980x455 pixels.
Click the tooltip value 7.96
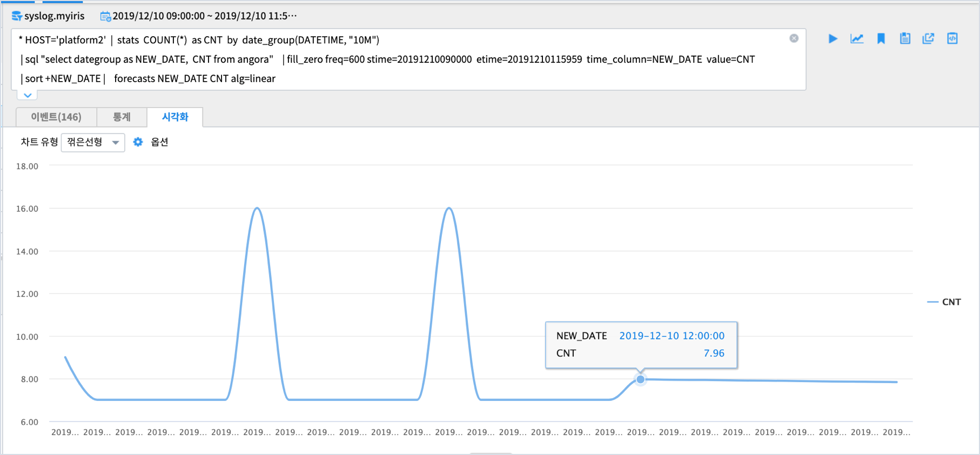(x=714, y=353)
